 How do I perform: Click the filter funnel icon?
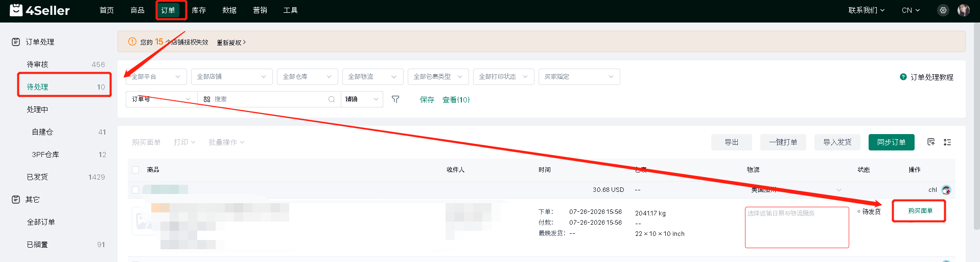395,99
